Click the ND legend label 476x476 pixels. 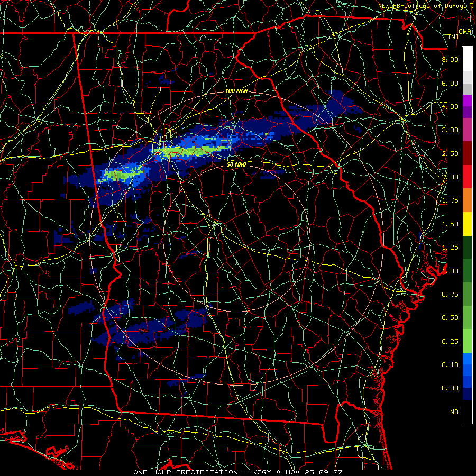454,412
